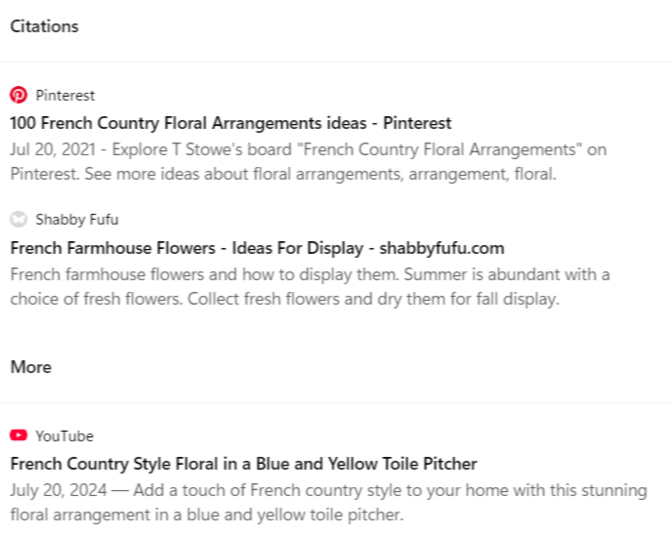
Task: Click the text "See more ideas about floral arrangements"
Action: pyautogui.click(x=244, y=174)
